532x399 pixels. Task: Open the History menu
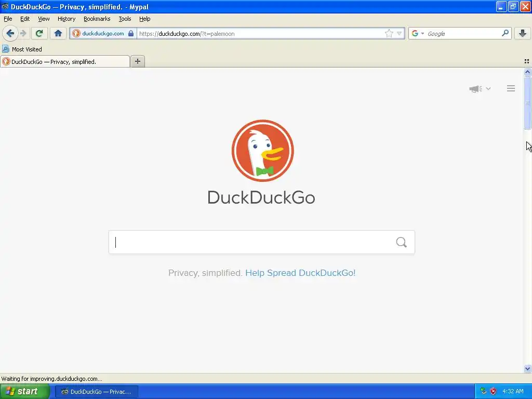point(66,19)
